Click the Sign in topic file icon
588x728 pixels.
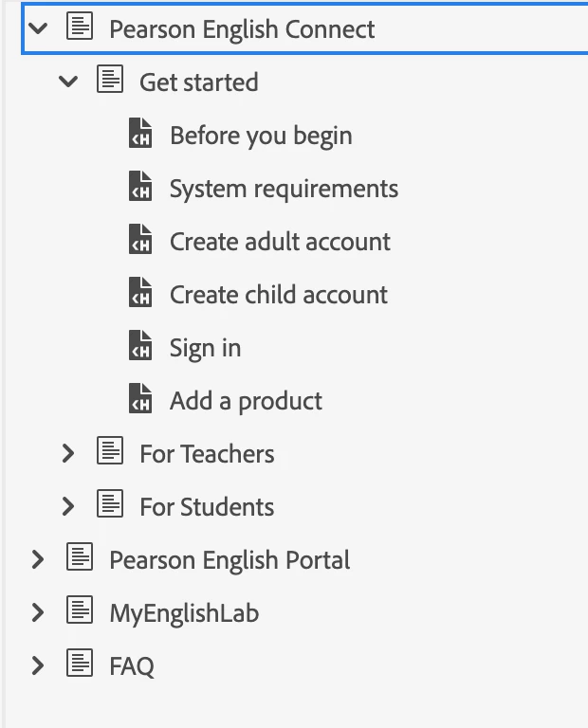[x=140, y=348]
